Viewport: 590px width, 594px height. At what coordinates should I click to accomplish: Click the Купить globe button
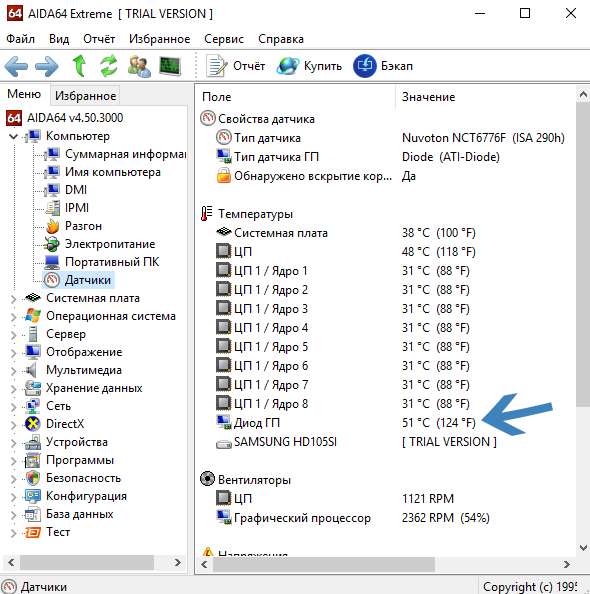point(309,66)
